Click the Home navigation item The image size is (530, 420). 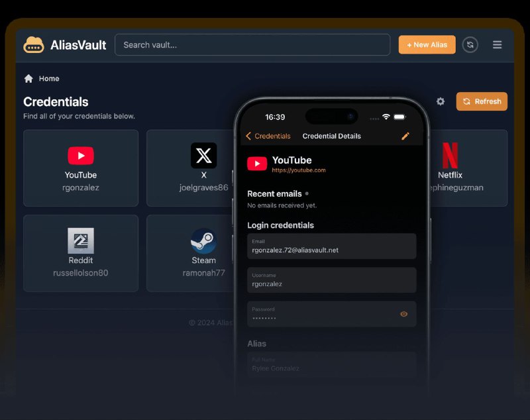pyautogui.click(x=42, y=78)
